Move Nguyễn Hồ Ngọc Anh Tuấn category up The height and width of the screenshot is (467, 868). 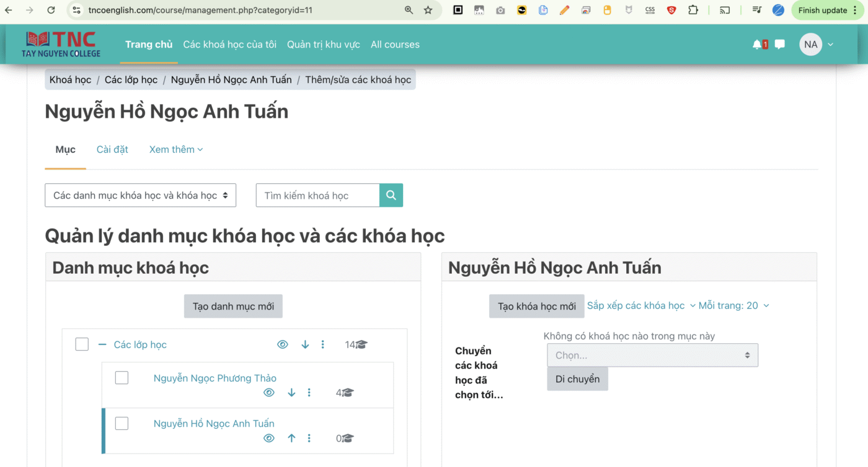pos(291,439)
